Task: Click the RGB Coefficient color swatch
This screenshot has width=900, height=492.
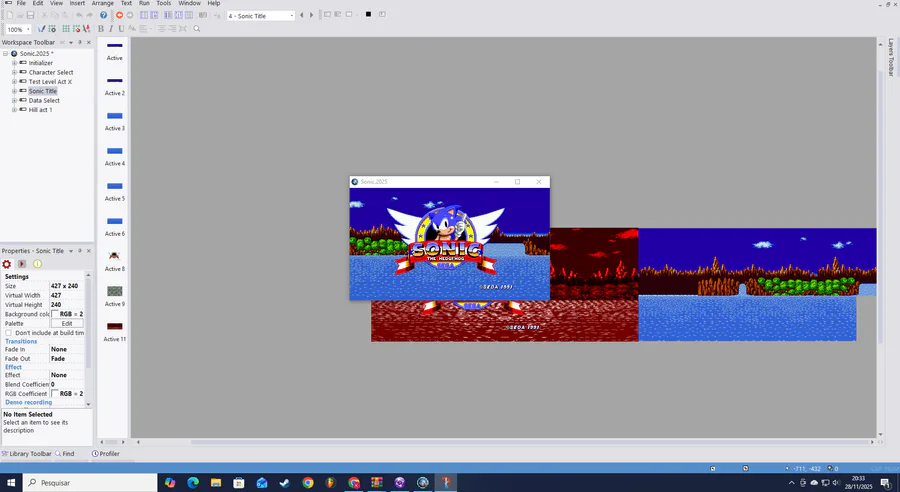Action: coord(55,394)
